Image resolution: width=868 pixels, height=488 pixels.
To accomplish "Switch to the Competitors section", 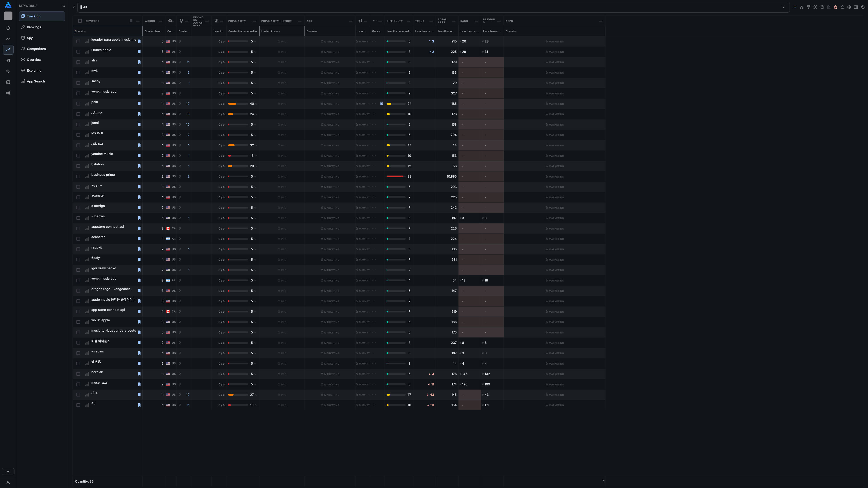I will click(36, 49).
